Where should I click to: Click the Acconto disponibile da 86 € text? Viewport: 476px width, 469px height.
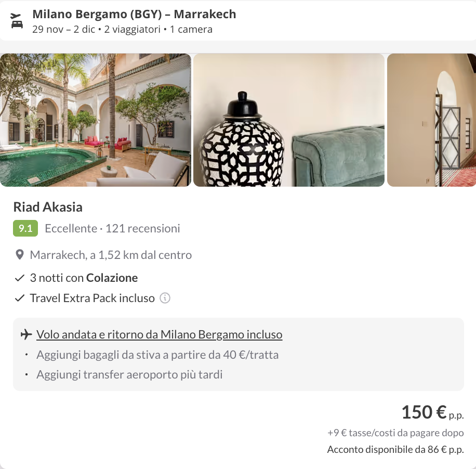tap(395, 450)
